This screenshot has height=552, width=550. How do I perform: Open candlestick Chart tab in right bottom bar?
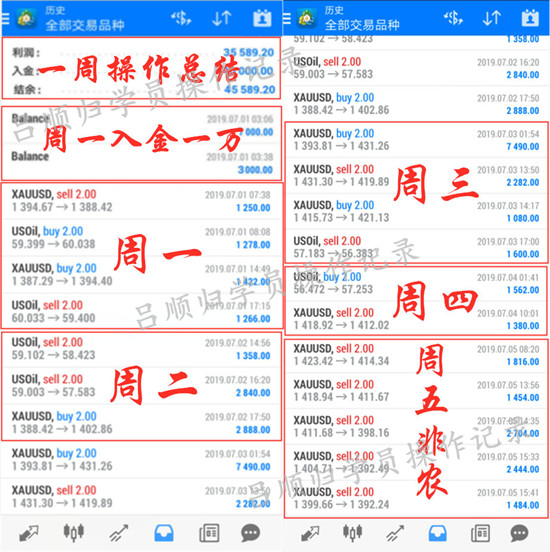[x=352, y=532]
